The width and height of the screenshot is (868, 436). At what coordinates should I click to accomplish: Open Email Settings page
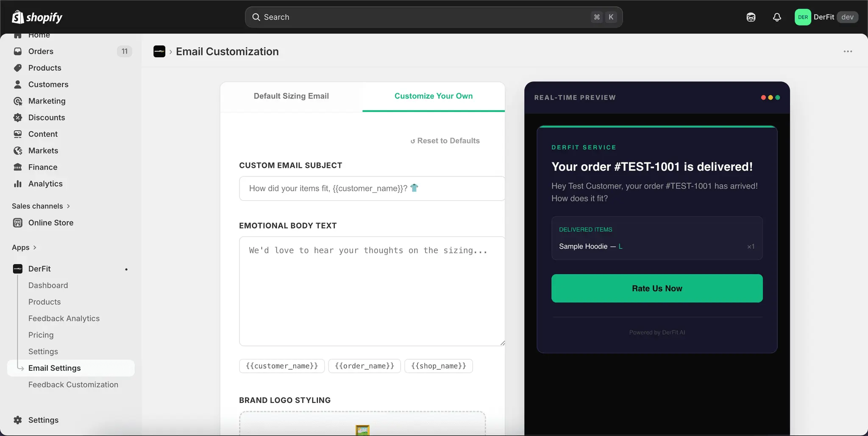[x=71, y=368]
